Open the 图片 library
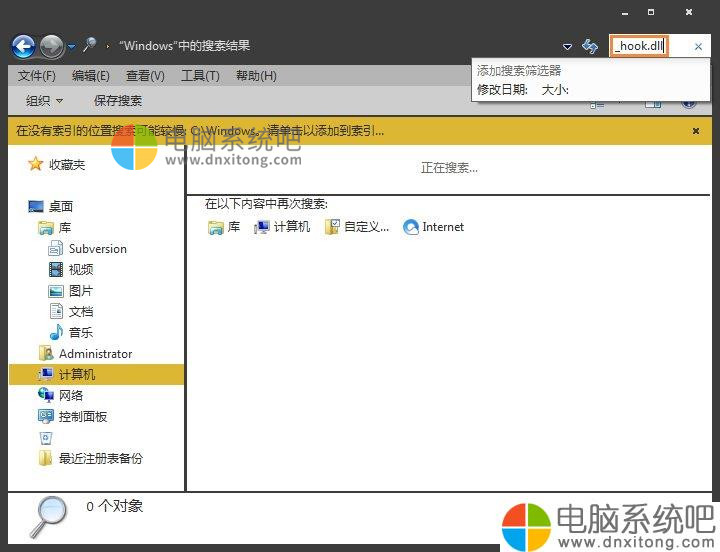720x552 pixels. click(x=71, y=291)
